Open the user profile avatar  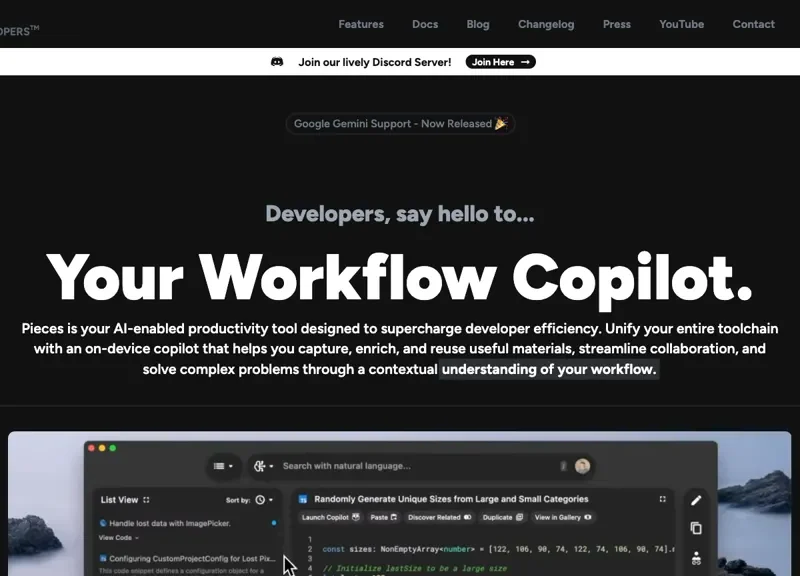click(x=582, y=466)
